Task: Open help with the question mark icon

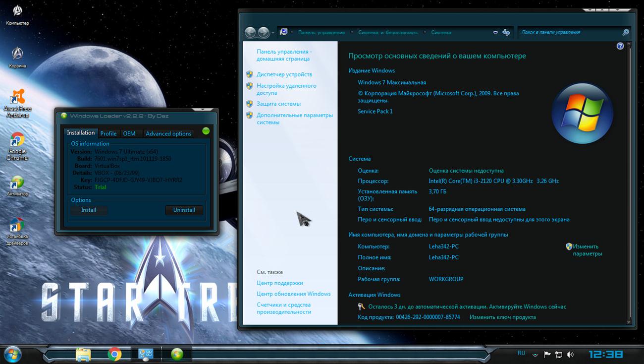Action: [620, 46]
